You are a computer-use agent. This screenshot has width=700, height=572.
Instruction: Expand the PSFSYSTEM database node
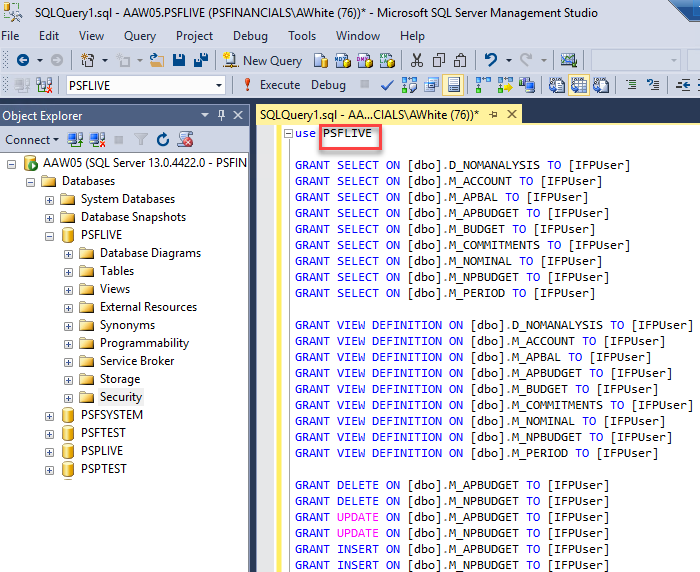click(x=50, y=415)
